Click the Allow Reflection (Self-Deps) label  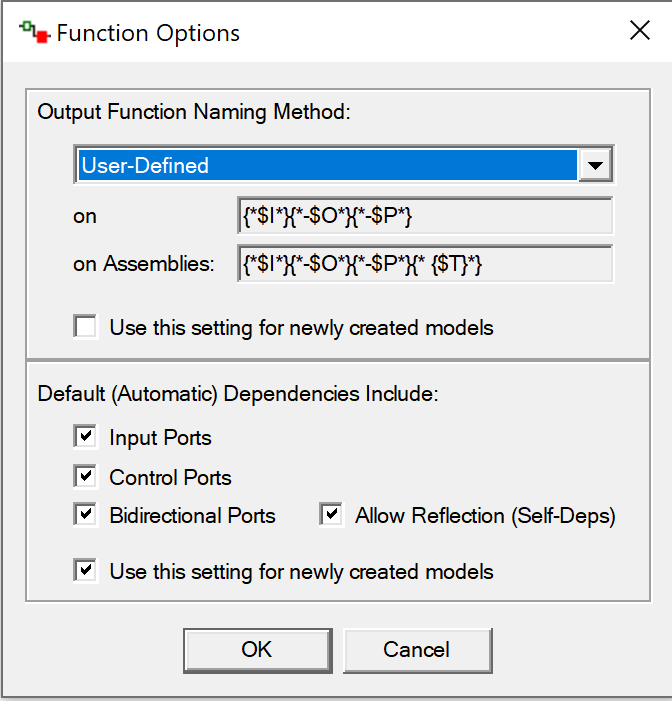[485, 516]
